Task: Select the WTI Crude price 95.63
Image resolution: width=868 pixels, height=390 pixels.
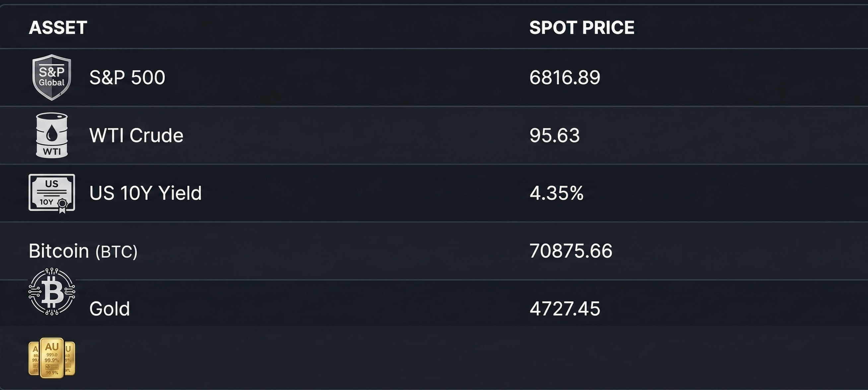Action: click(x=554, y=135)
